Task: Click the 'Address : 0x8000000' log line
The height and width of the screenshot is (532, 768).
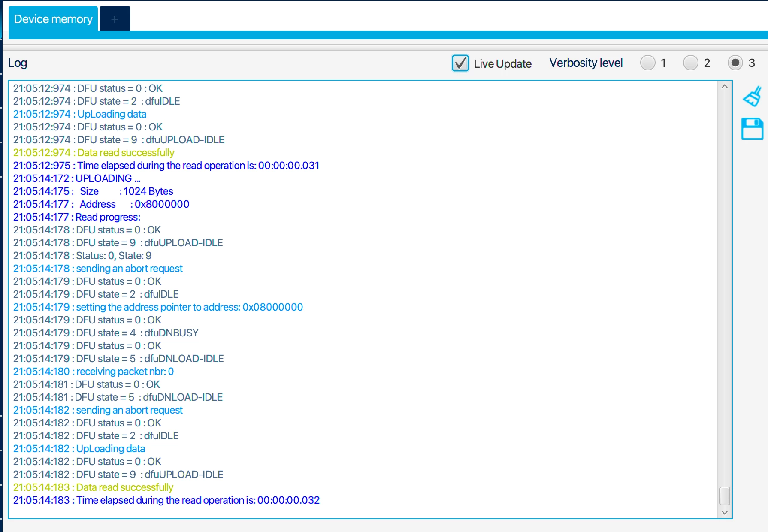Action: pyautogui.click(x=101, y=204)
